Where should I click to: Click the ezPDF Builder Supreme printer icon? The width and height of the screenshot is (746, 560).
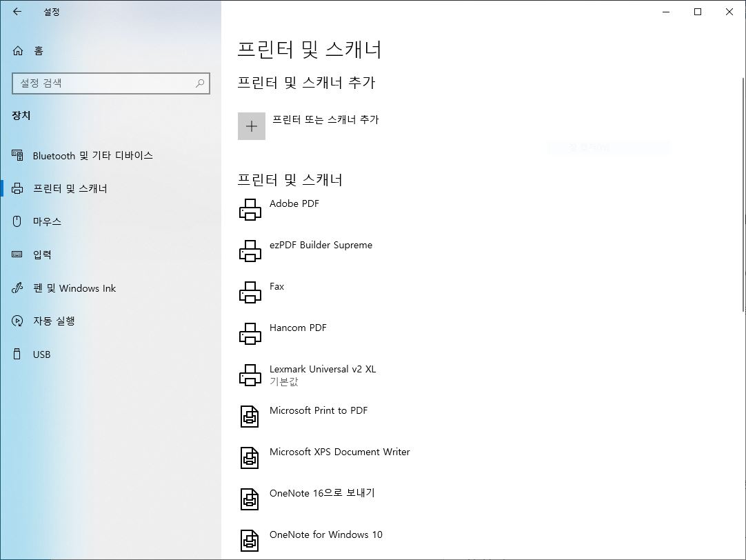[250, 251]
